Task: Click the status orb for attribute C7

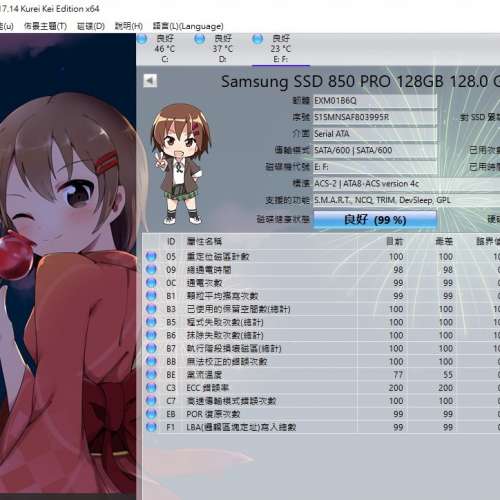Action: pos(151,401)
